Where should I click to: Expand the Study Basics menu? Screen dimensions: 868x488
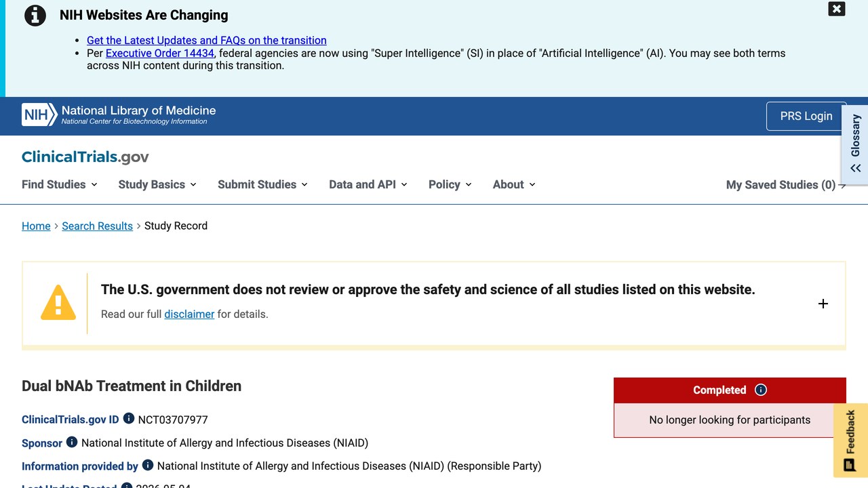[157, 184]
